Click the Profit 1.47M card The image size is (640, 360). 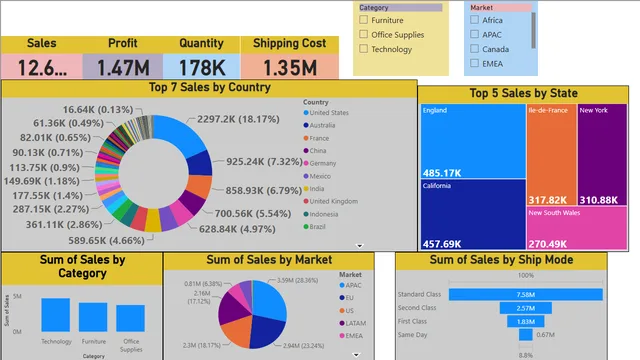coord(123,66)
